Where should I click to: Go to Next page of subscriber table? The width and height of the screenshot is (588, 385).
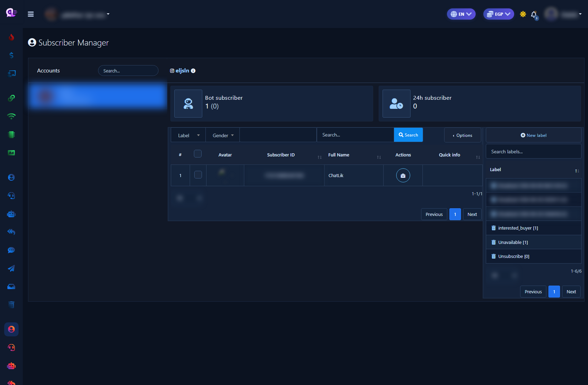pos(472,214)
